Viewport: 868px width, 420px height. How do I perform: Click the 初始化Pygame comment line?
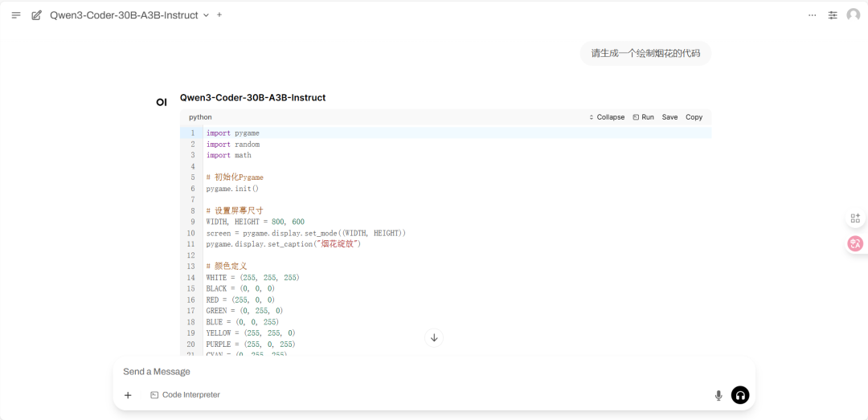[235, 177]
